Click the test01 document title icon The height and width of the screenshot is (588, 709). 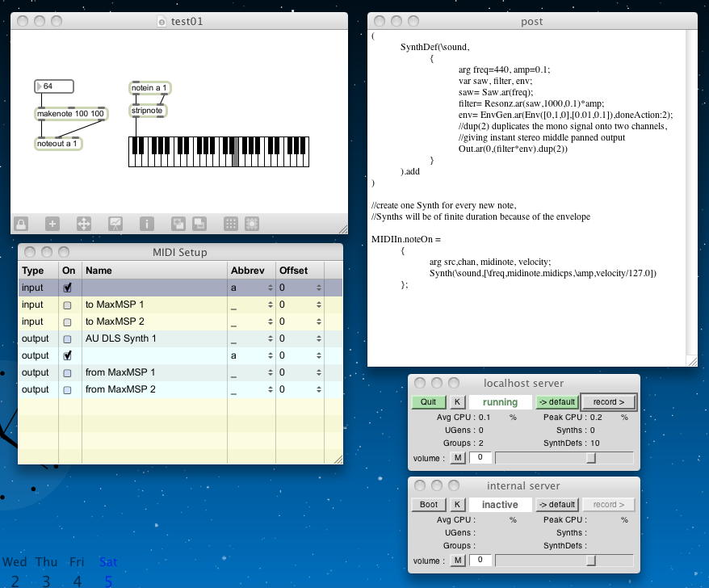(x=162, y=21)
